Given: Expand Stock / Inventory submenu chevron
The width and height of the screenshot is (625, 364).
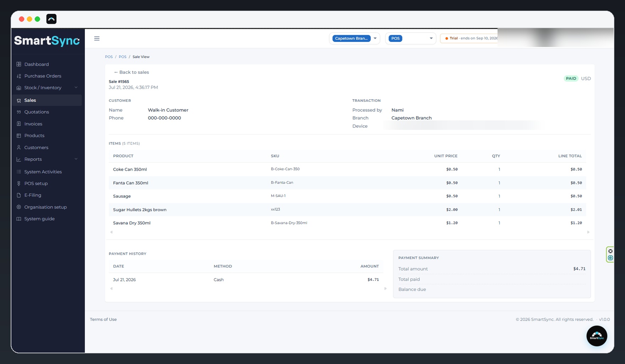Looking at the screenshot, I should pos(76,87).
